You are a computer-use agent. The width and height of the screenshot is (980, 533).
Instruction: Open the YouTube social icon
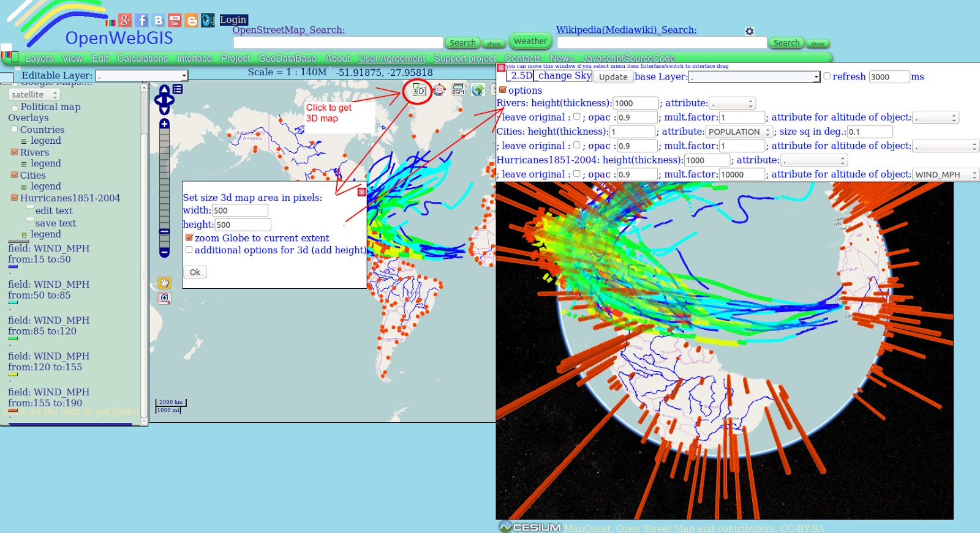click(175, 20)
